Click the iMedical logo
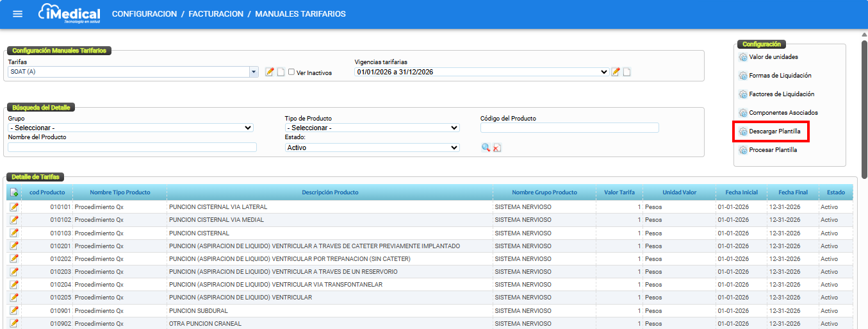This screenshot has width=868, height=329. pos(69,14)
